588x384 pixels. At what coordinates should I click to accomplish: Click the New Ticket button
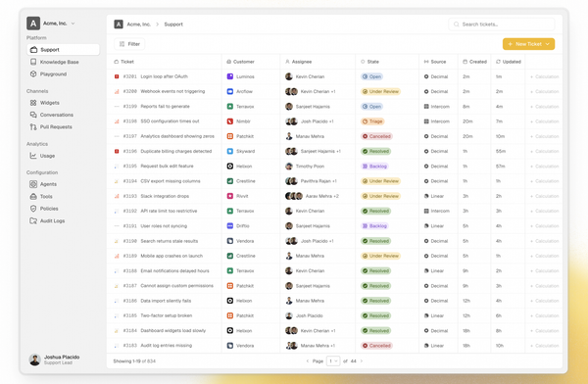click(x=529, y=44)
